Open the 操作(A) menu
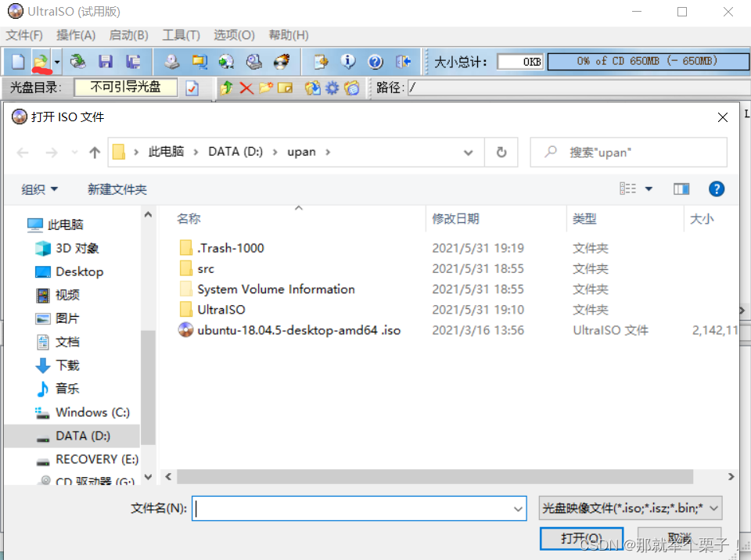This screenshot has height=560, width=751. pyautogui.click(x=76, y=35)
